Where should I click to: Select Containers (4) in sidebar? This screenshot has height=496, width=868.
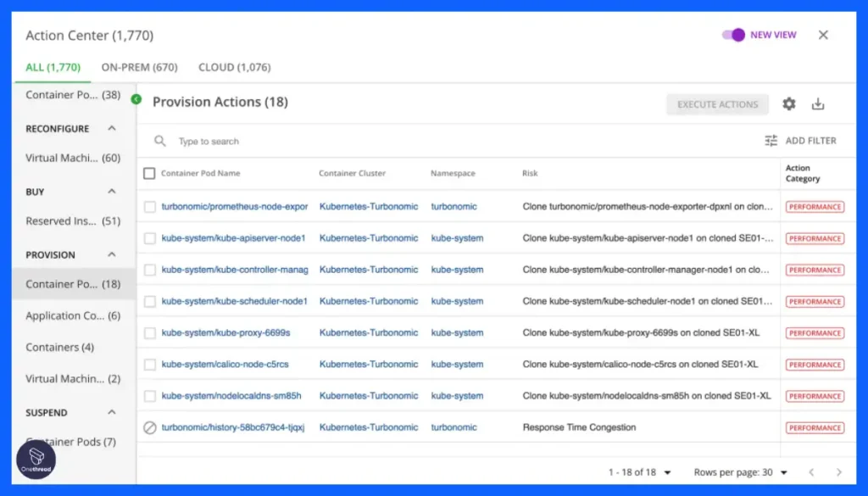click(60, 347)
